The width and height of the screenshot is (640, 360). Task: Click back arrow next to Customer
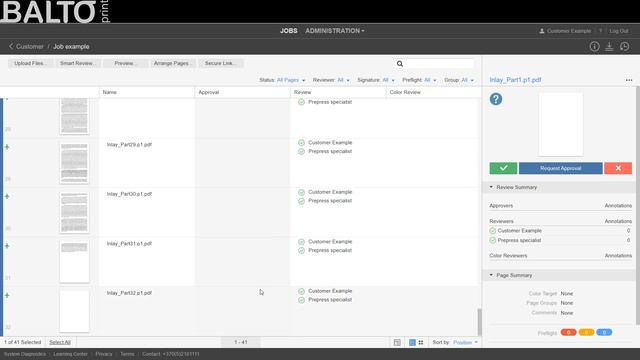coord(11,47)
